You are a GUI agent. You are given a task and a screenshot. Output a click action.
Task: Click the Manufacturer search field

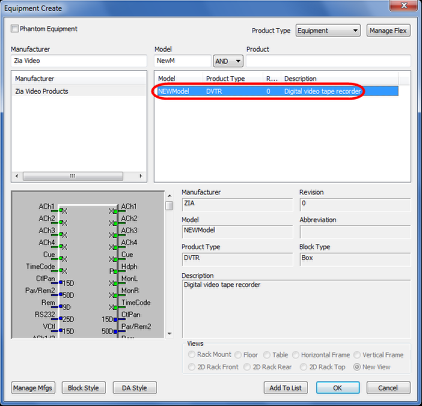pos(79,61)
